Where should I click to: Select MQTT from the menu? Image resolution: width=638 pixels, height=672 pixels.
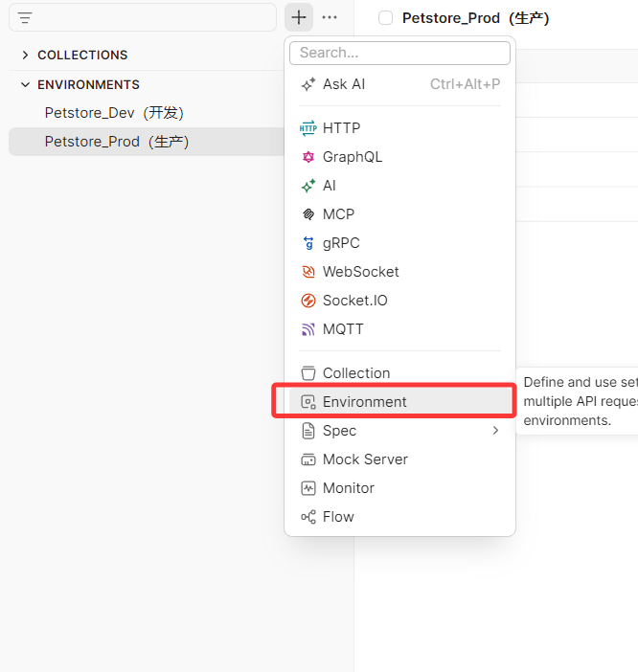click(399, 329)
